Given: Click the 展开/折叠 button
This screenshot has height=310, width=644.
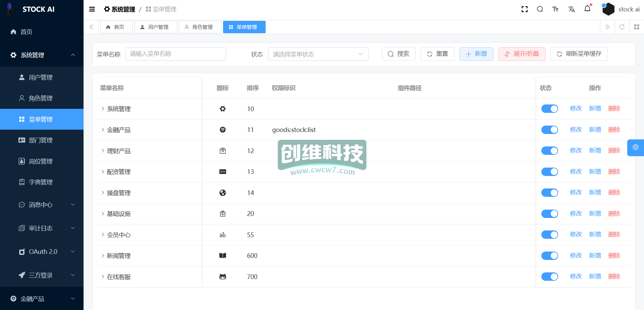Looking at the screenshot, I should click(522, 54).
